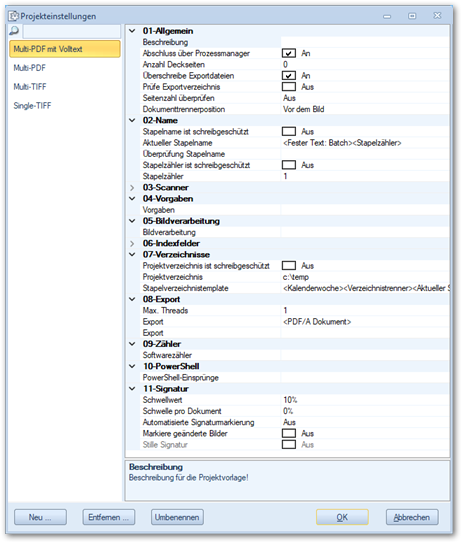The width and height of the screenshot is (462, 543).
Task: Collapse the 08-Export section
Action: 132,299
